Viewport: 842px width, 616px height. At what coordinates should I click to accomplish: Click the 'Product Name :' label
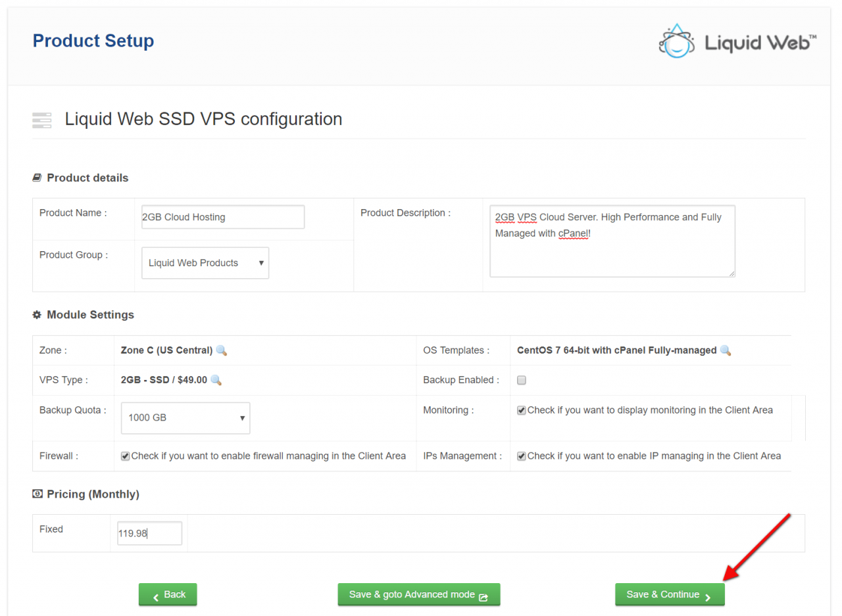tap(73, 213)
